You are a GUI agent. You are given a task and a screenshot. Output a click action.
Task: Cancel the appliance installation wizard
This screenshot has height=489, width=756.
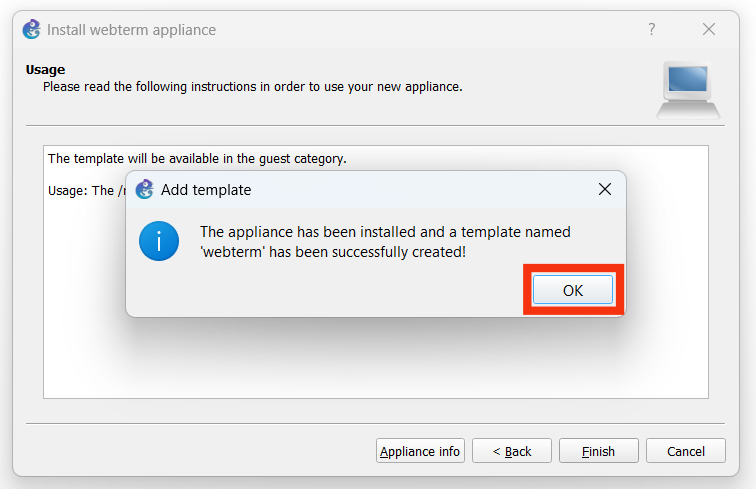click(x=685, y=451)
